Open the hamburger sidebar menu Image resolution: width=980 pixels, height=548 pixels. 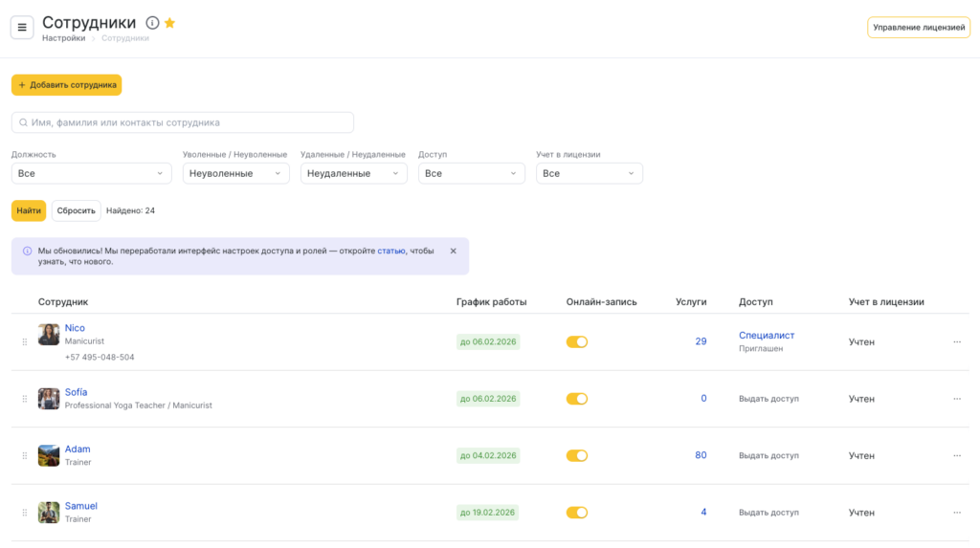coord(22,27)
